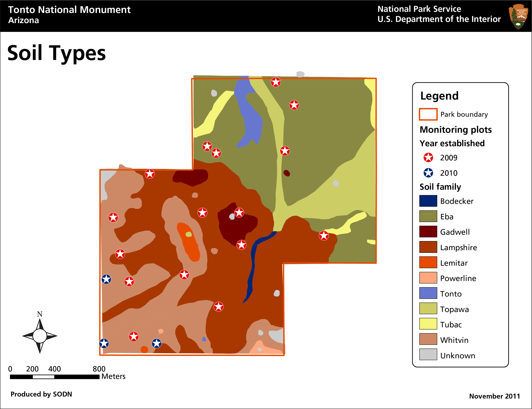The height and width of the screenshot is (409, 532).
Task: Select the Lampshire legend swatch
Action: tap(428, 247)
